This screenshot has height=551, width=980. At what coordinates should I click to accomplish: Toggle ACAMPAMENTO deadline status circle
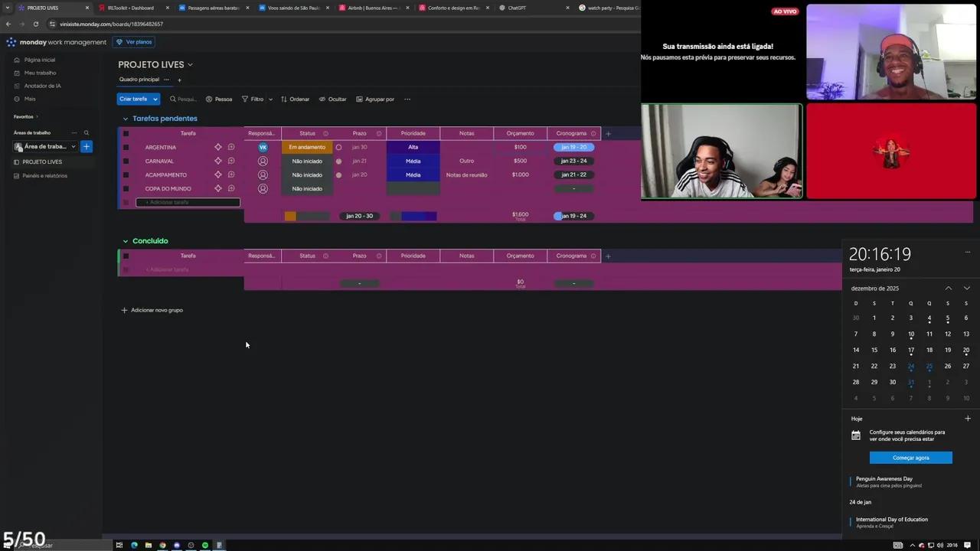[x=339, y=174]
